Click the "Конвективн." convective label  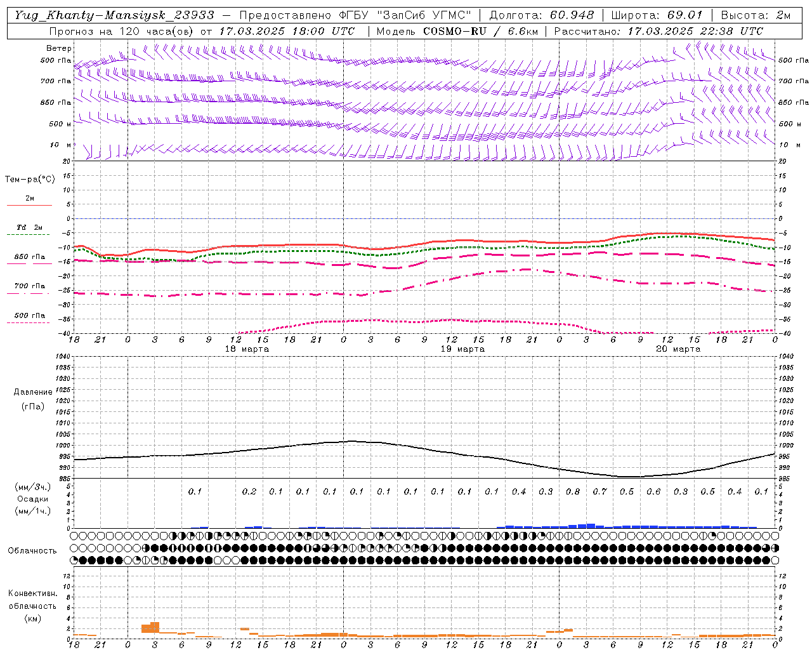pyautogui.click(x=33, y=594)
